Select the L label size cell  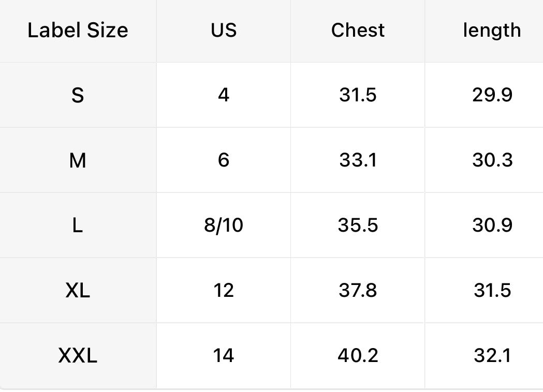pyautogui.click(x=78, y=225)
